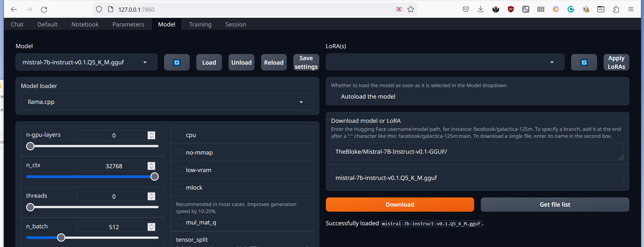Viewport: 644px width, 247px height.
Task: Click the download file name field
Action: [x=477, y=178]
